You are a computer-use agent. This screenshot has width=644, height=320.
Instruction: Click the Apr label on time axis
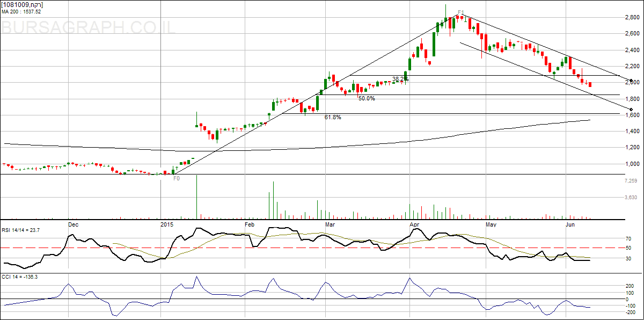414,223
